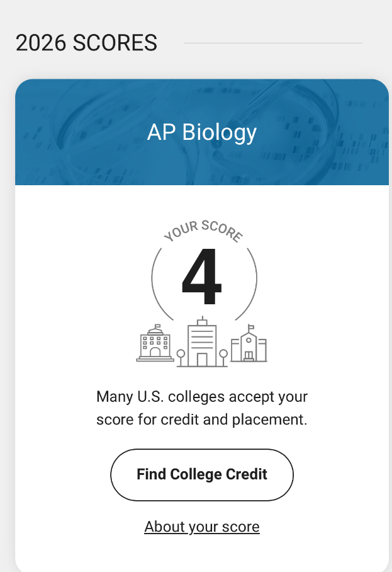
Task: Click the curved YOUR SCORE label
Action: (x=203, y=231)
